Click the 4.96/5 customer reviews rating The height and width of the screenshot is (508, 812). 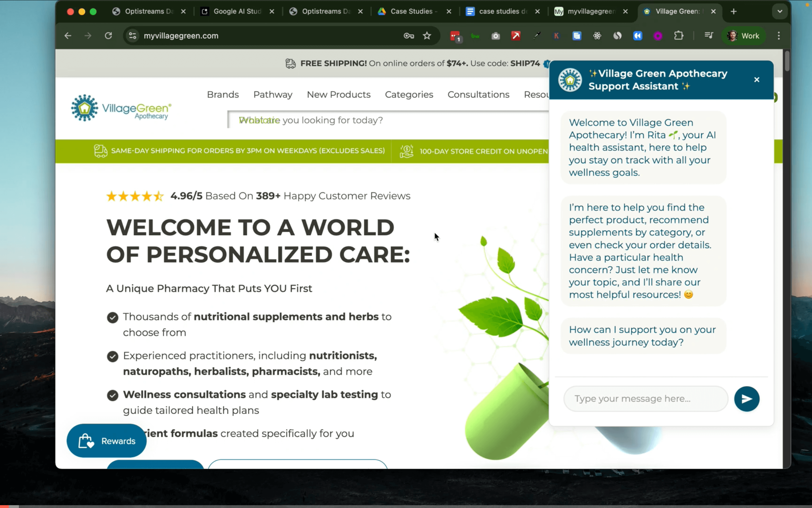point(258,196)
